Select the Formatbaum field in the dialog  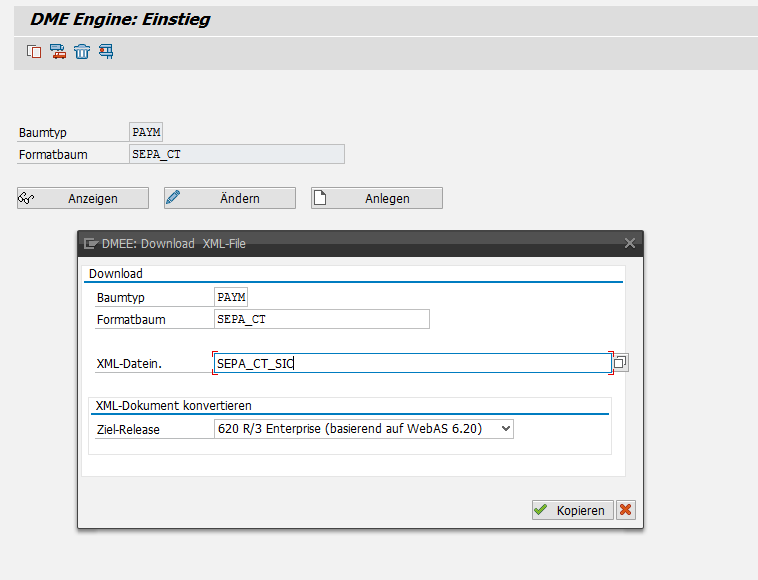[x=321, y=319]
